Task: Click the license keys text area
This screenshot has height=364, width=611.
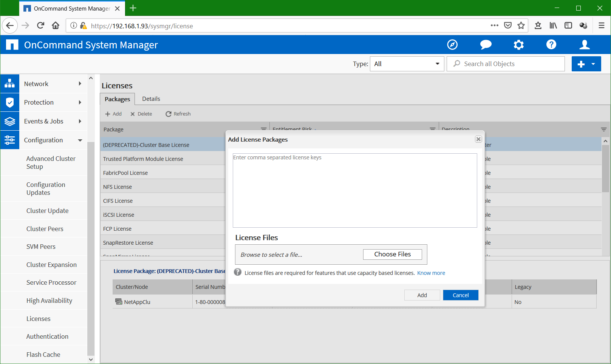Action: point(355,190)
